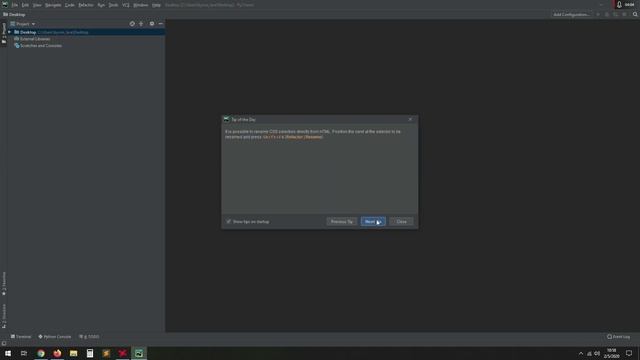Screen dimensions: 640x360
Task: Click the red X app on the taskbar
Action: (x=122, y=353)
